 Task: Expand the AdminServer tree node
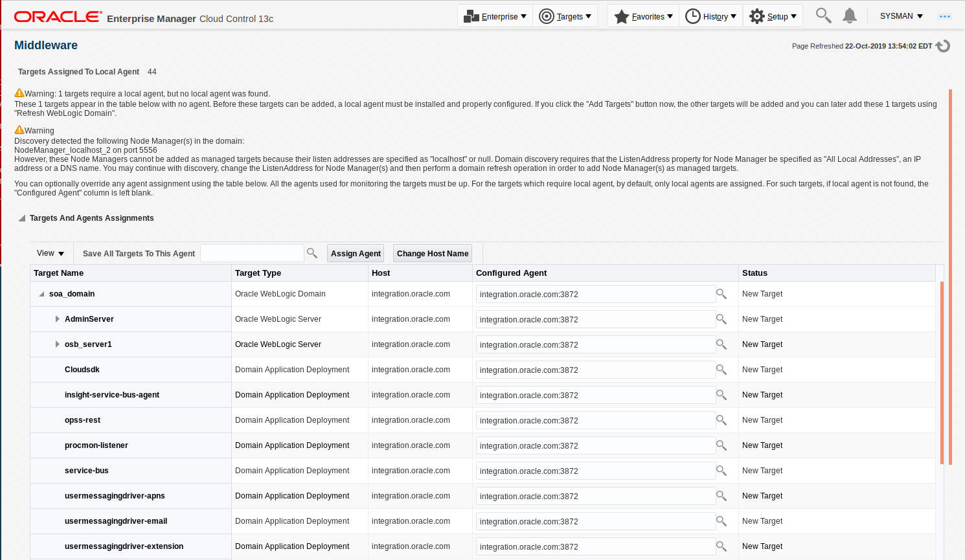click(x=58, y=319)
